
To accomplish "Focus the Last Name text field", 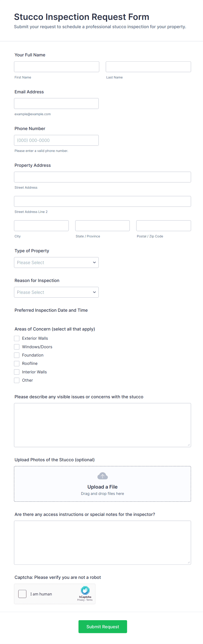I will tap(148, 67).
